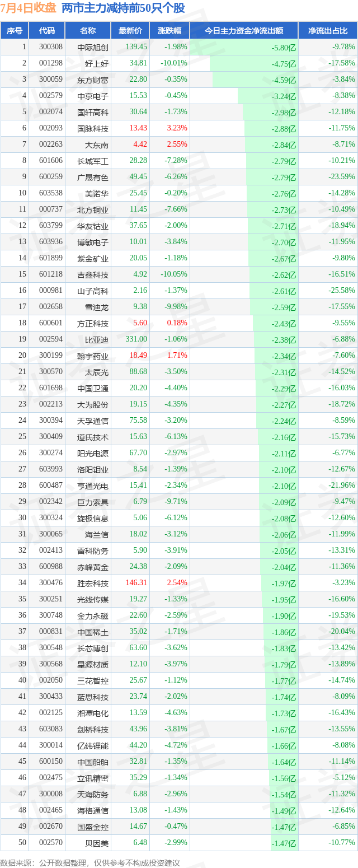Screen dimensions: 358x868
Task: Click the -23.59% outflow ratio of 广晟有色
Action: pyautogui.click(x=342, y=177)
